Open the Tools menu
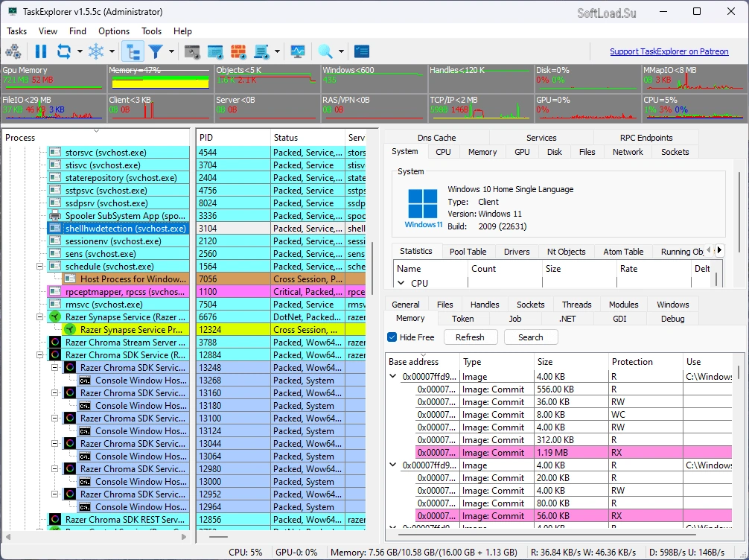Screen dimensions: 749x560 click(x=151, y=31)
